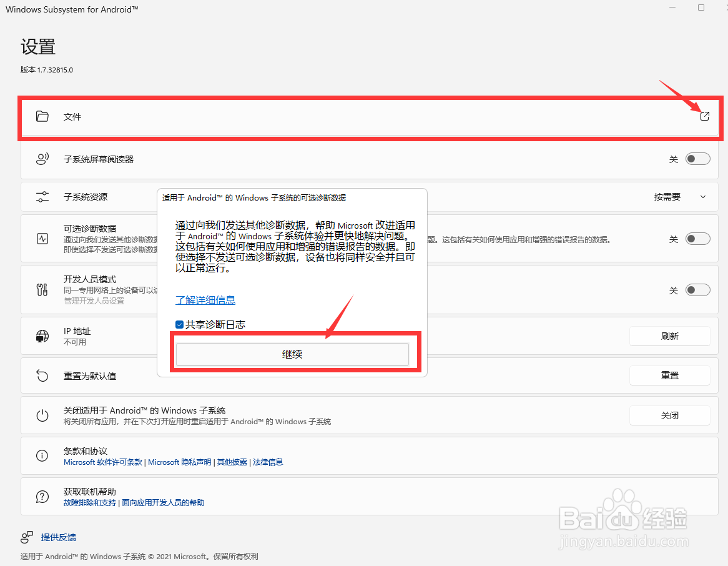Click the power icon next to 关闭适用于 Android 的 Windows 子系统
The image size is (728, 566).
point(42,415)
